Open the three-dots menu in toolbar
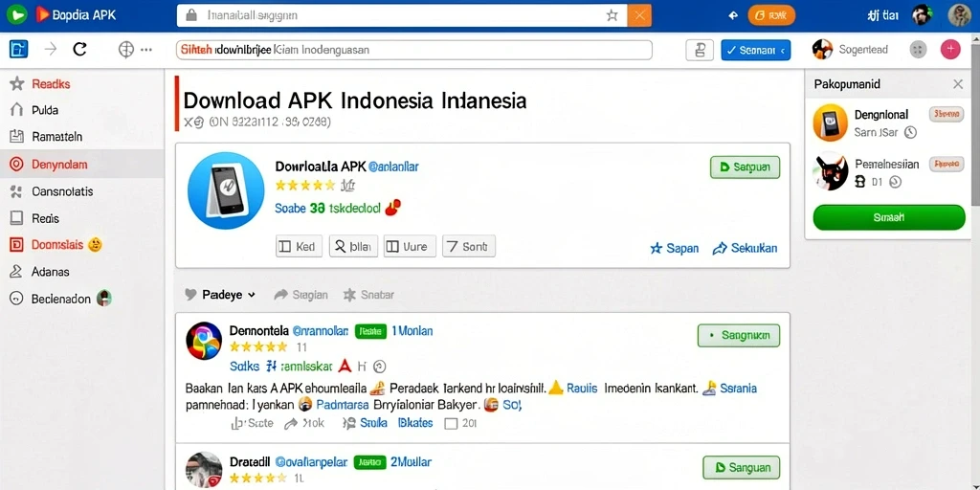The image size is (980, 490). point(146,50)
